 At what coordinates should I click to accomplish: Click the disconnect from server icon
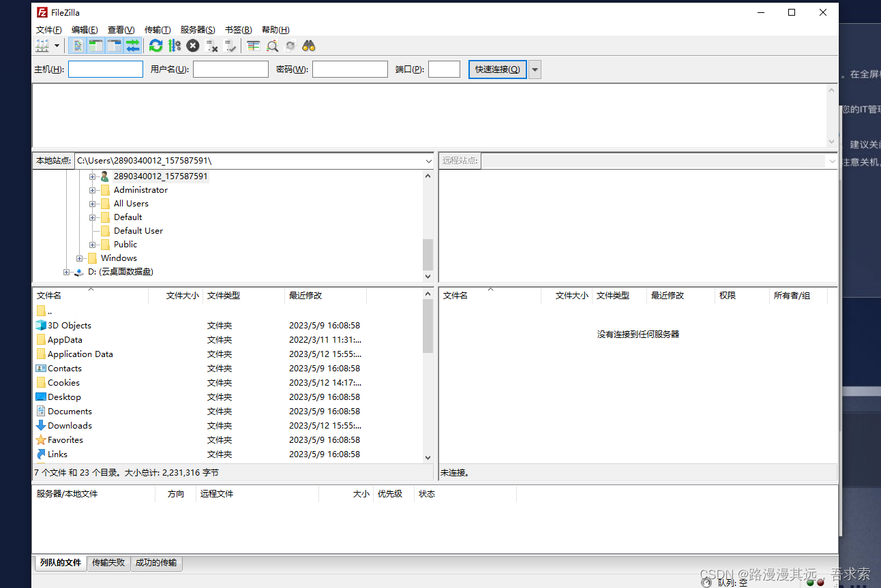click(x=212, y=46)
